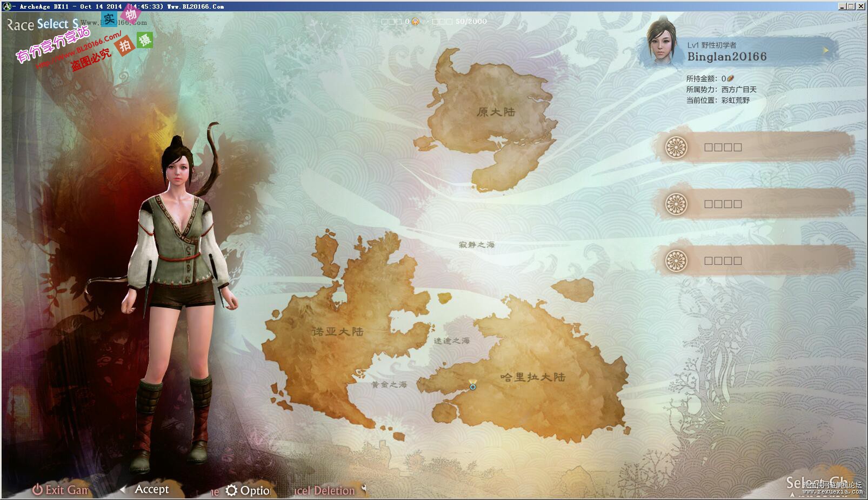The image size is (868, 500).
Task: Minimize the ArcheAge window
Action: coord(842,6)
